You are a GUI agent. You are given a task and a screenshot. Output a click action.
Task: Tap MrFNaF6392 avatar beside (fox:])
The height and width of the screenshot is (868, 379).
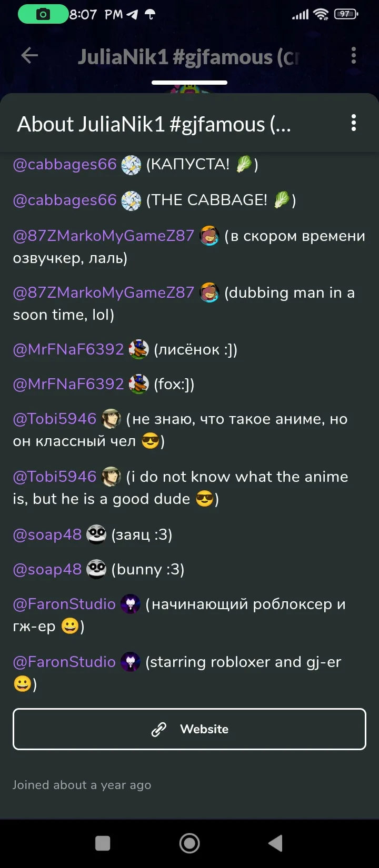pos(139,385)
